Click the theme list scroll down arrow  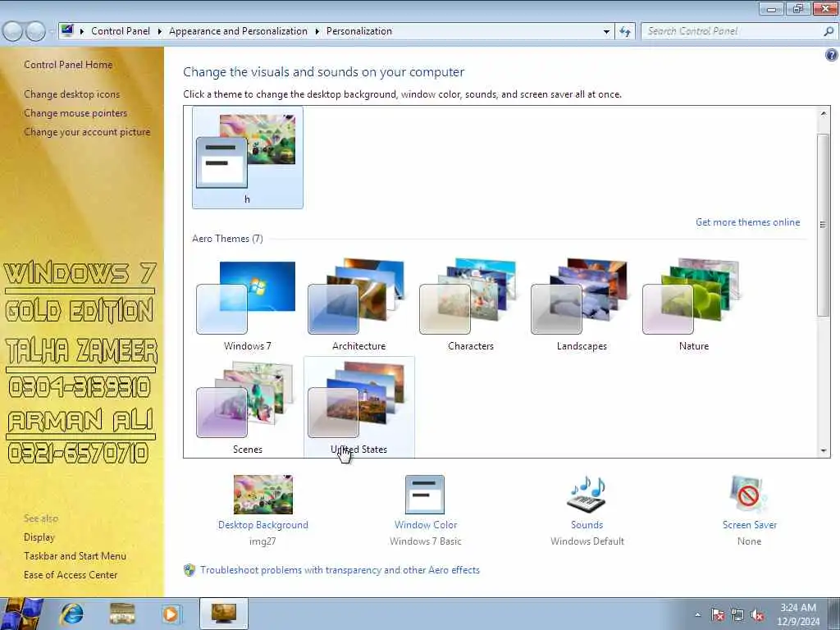[824, 450]
